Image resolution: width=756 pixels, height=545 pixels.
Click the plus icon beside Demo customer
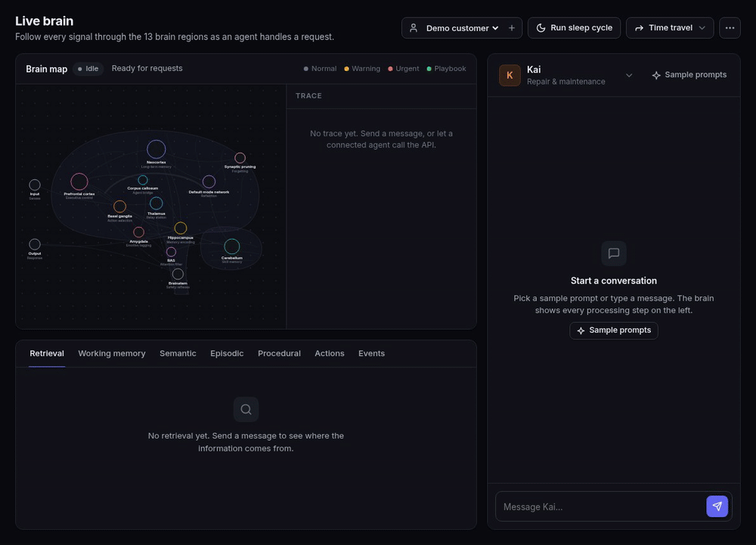pos(512,28)
